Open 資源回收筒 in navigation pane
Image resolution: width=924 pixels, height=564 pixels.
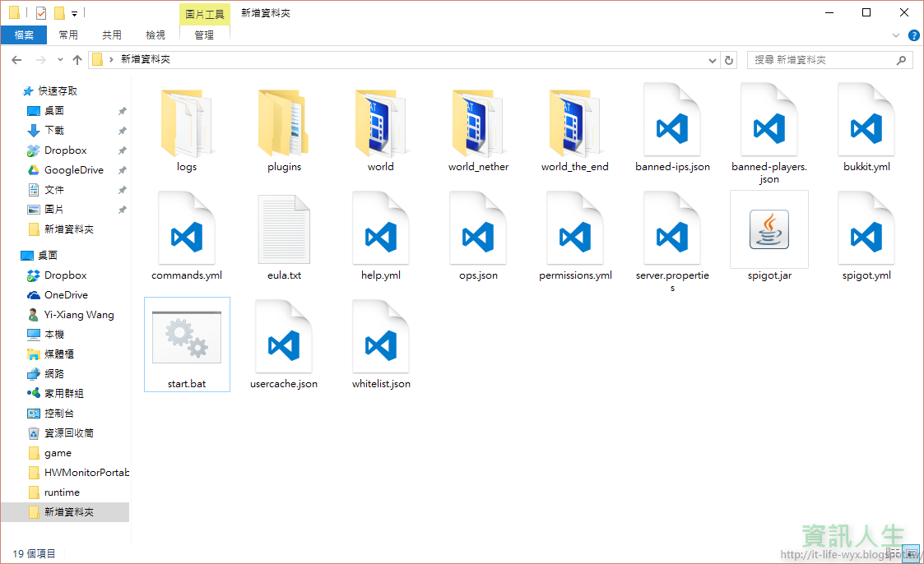69,432
